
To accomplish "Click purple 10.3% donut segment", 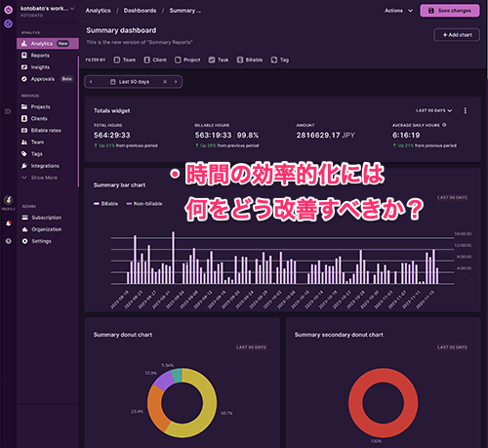I will point(163,381).
